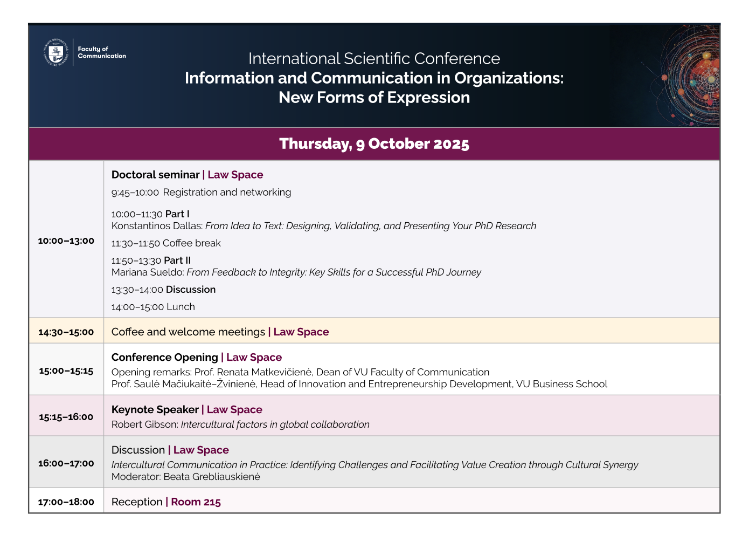Viewport: 756px width, 535px height.
Task: Click the 17:00–18:00 time cell
Action: coord(66,502)
